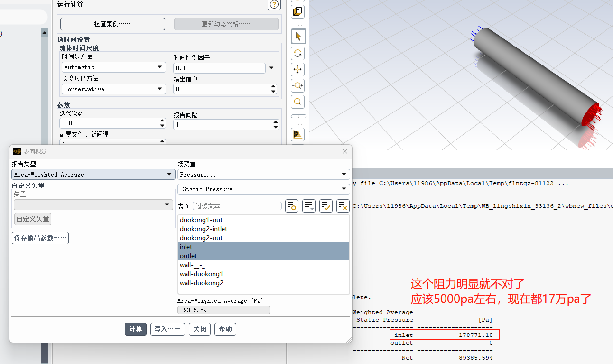Image resolution: width=613 pixels, height=364 pixels.
Task: Toggle the surface filter match icon
Action: (x=292, y=206)
